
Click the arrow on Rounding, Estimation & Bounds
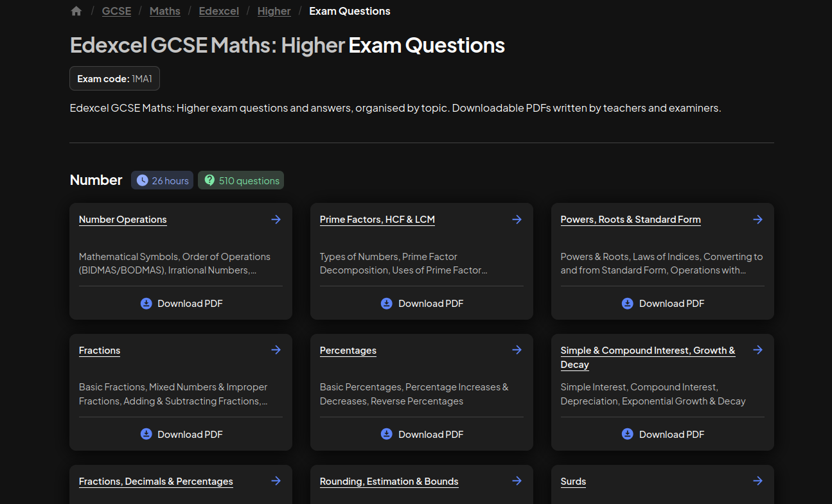(x=517, y=481)
